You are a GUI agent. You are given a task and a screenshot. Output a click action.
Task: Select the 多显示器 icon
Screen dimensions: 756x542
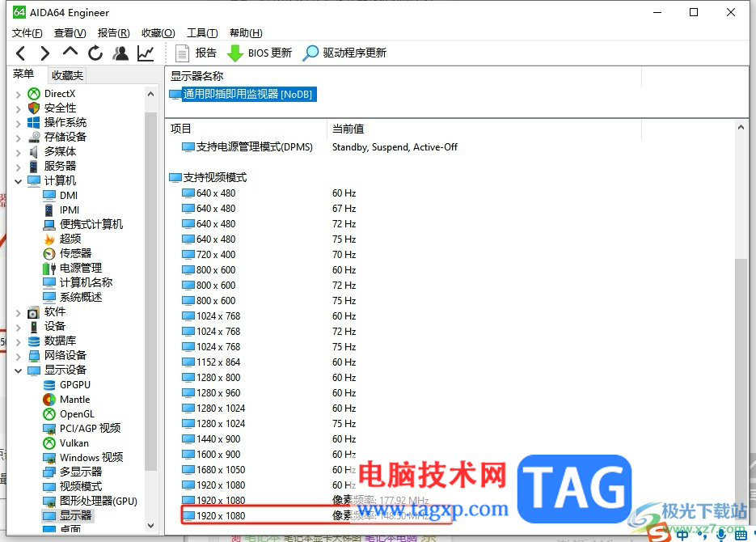tap(49, 472)
